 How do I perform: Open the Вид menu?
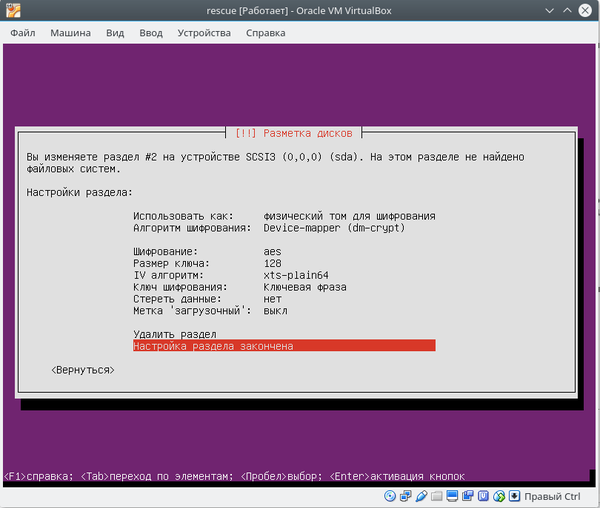(115, 33)
